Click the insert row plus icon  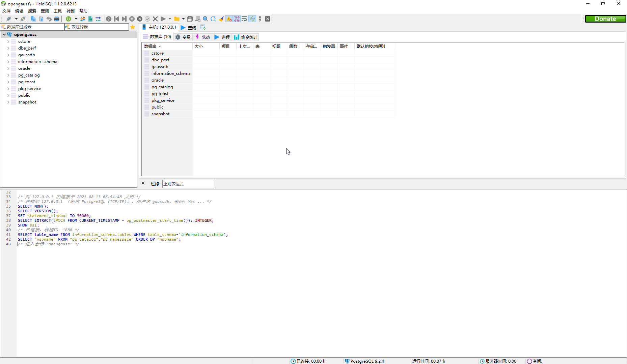(132, 19)
